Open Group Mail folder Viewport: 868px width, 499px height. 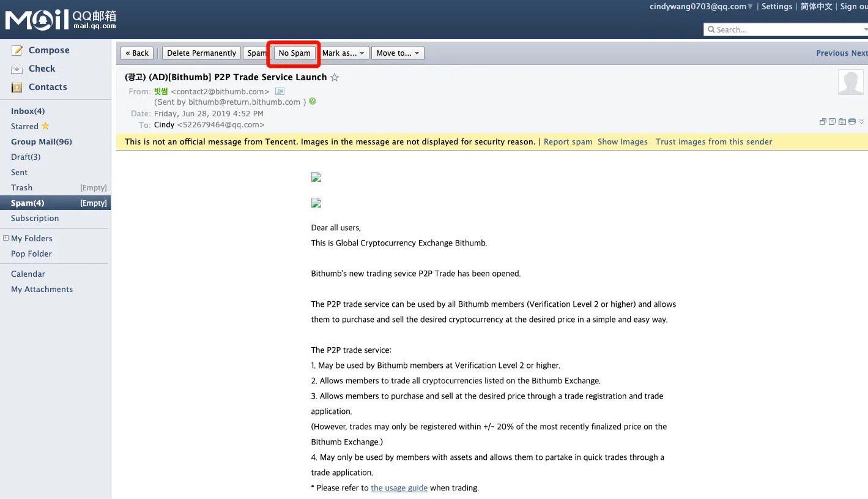tap(42, 141)
